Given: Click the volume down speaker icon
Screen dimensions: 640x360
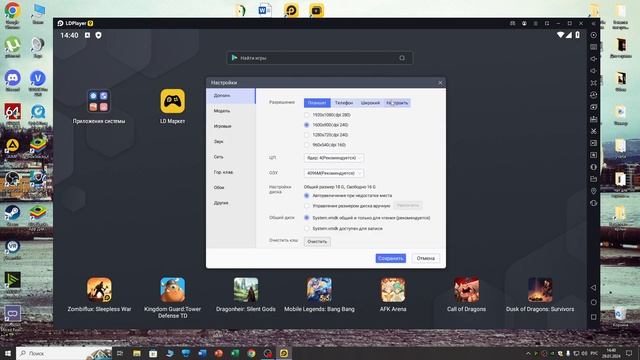Looking at the screenshot, I should (594, 71).
